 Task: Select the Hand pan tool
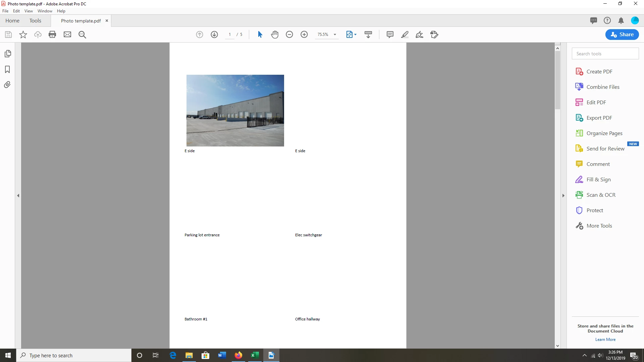(x=275, y=35)
